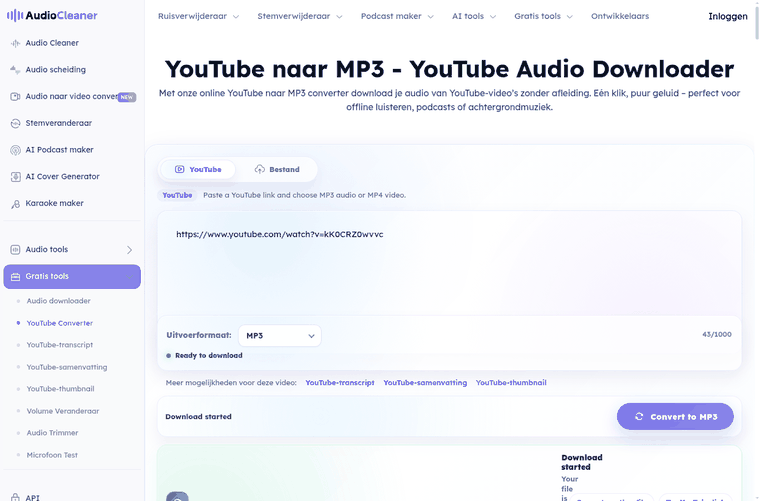This screenshot has width=760, height=501.
Task: Switch to the Bestand tab
Action: coord(277,170)
